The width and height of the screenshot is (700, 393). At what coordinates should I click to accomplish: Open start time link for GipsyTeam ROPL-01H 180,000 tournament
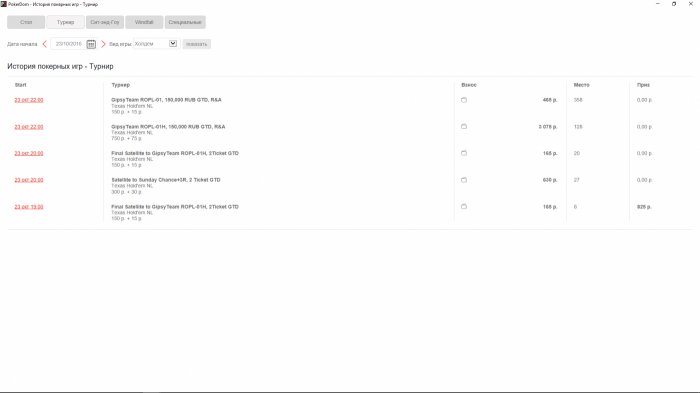(x=29, y=127)
